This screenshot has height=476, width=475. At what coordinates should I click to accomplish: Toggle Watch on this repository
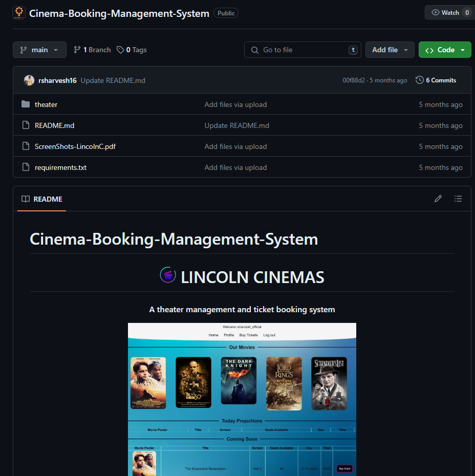pyautogui.click(x=448, y=13)
